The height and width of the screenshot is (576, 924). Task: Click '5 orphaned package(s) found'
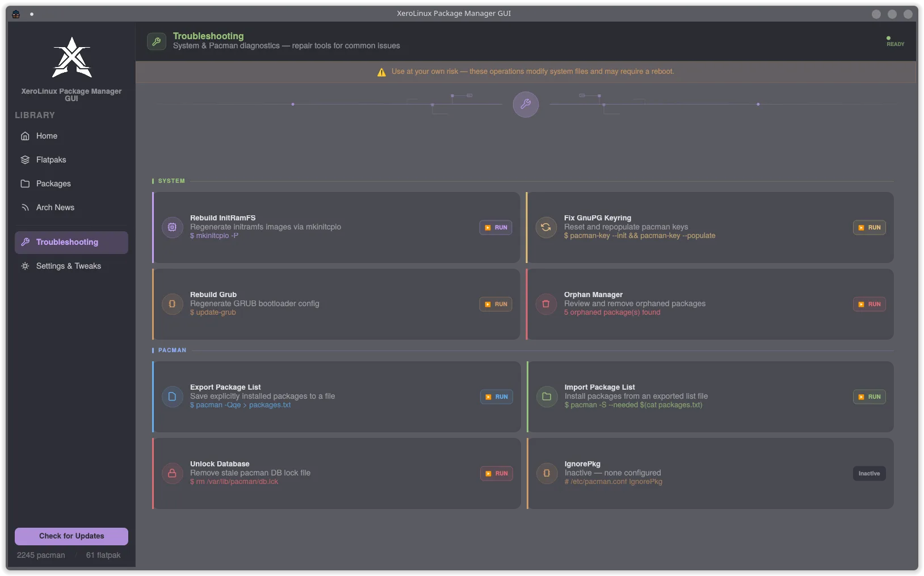(612, 312)
